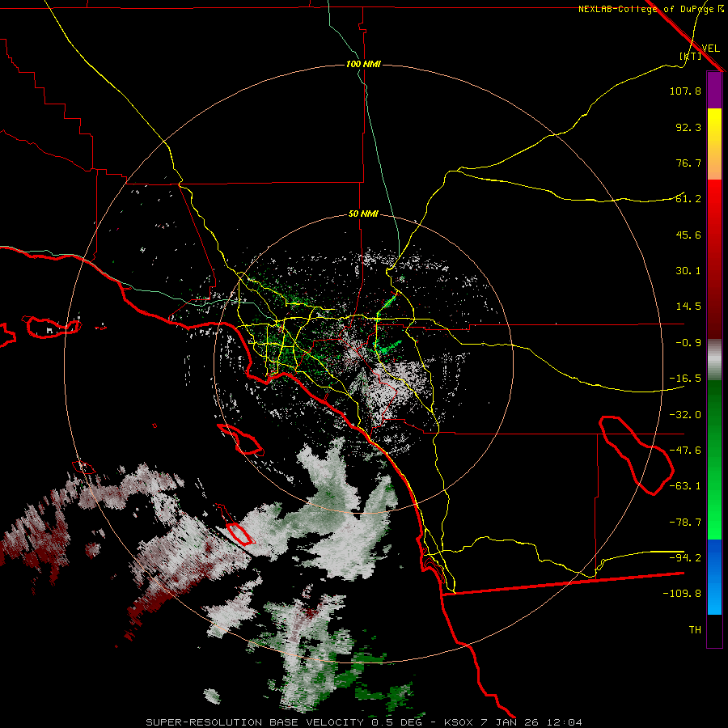Click the purple segment of the color bar

coord(714,91)
